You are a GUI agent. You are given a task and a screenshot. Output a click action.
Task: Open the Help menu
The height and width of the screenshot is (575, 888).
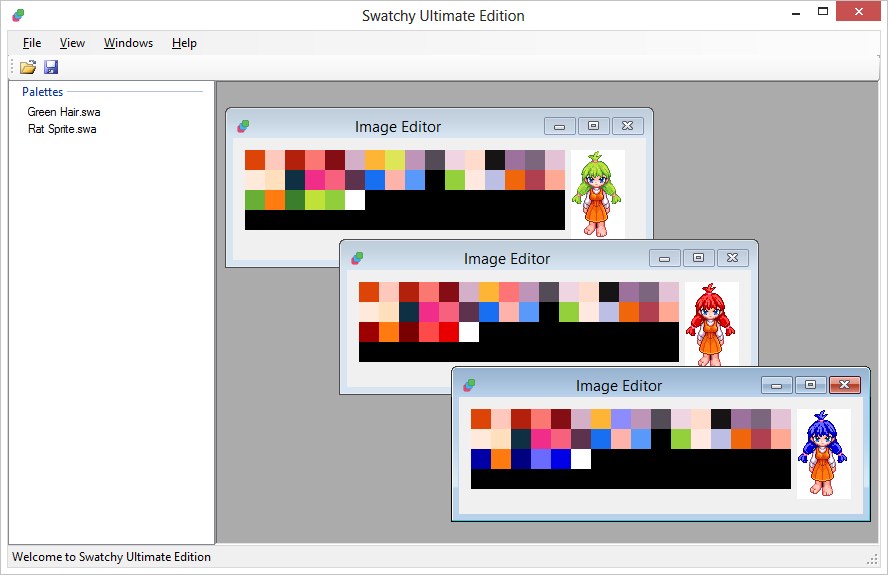click(184, 43)
